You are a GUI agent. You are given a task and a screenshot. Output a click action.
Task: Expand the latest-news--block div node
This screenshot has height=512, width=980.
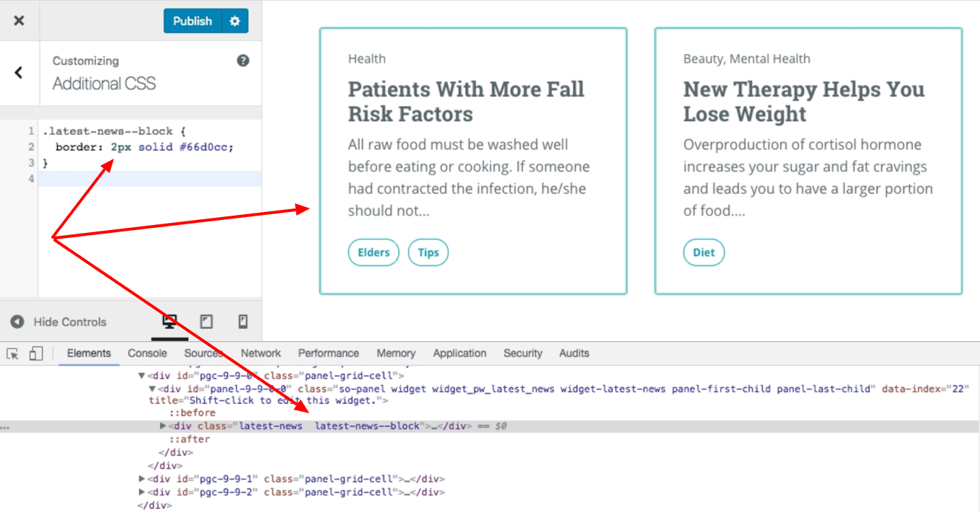tap(163, 426)
